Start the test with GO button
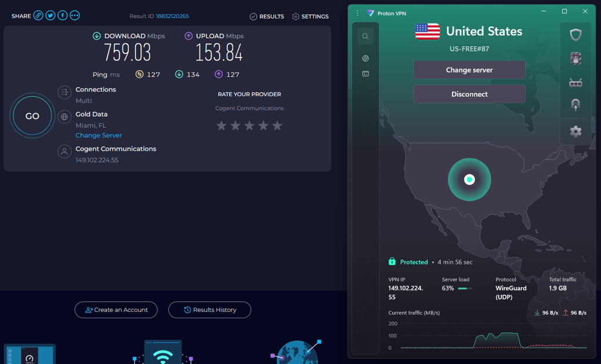This screenshot has height=364, width=601. click(x=32, y=115)
